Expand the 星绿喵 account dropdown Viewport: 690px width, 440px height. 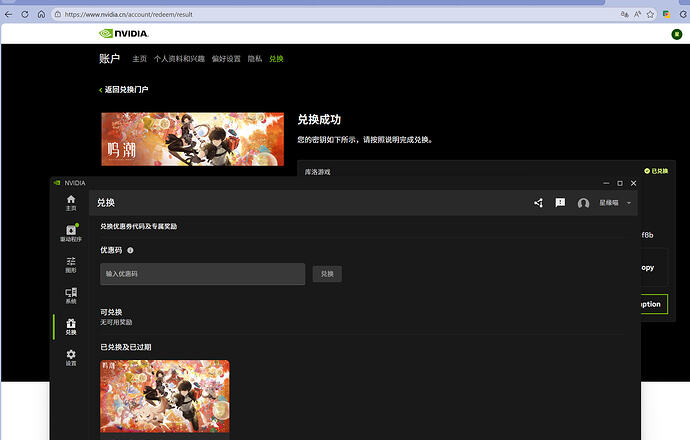[629, 203]
